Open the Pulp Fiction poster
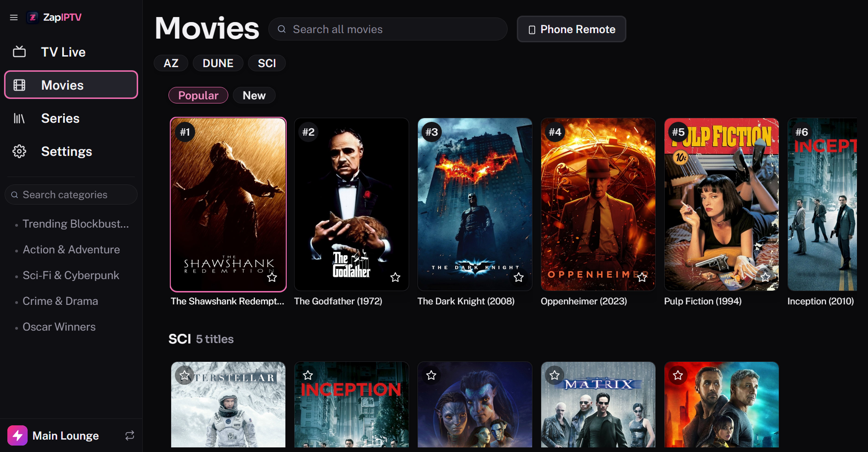This screenshot has width=868, height=452. point(722,204)
